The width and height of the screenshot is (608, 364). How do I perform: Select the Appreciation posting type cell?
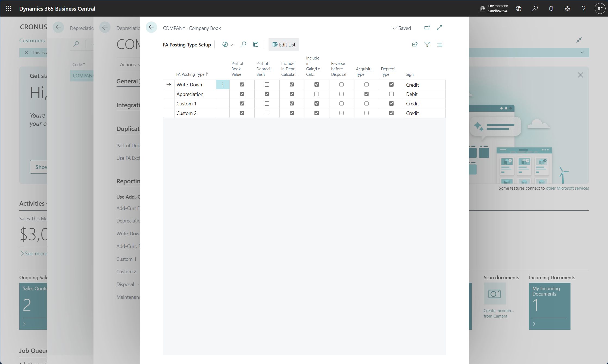click(195, 94)
